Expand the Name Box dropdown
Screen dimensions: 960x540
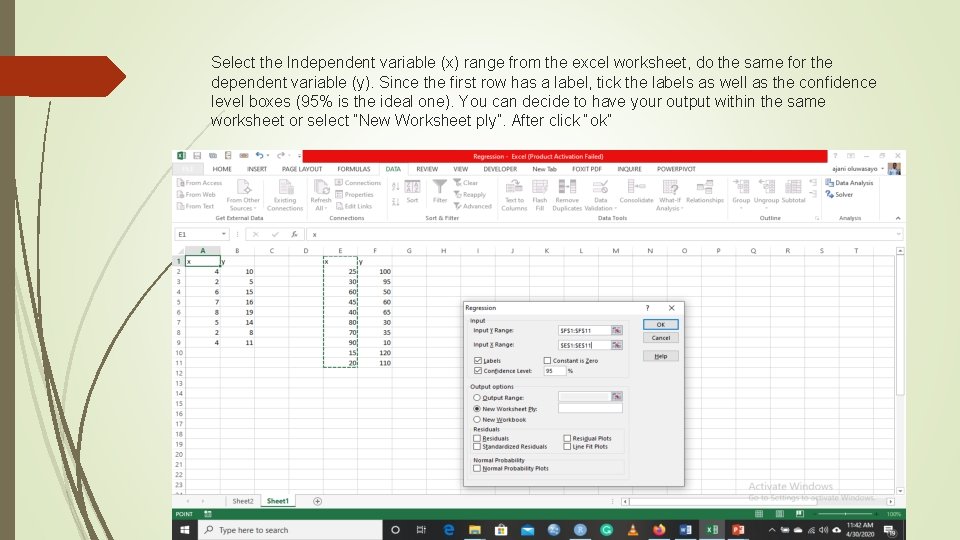click(223, 234)
